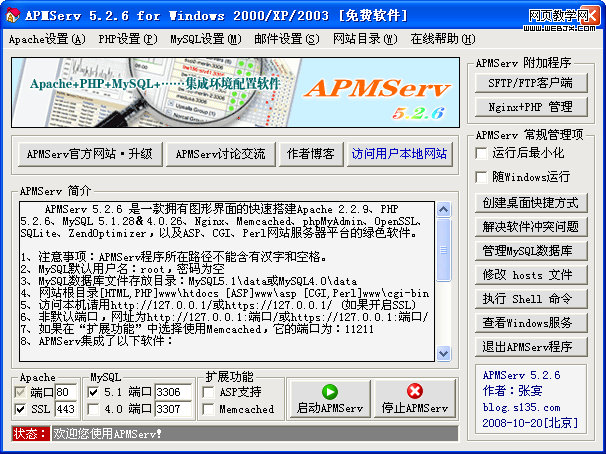Enable 随Windows运行 checkbox
Screen dimensions: 606x454
(481, 177)
